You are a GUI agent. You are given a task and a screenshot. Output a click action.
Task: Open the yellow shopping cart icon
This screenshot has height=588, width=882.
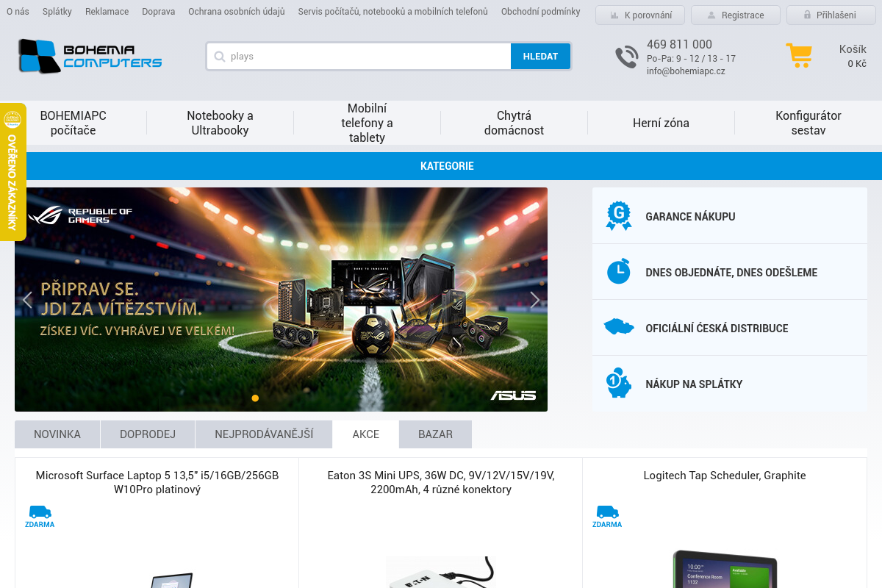tap(799, 56)
